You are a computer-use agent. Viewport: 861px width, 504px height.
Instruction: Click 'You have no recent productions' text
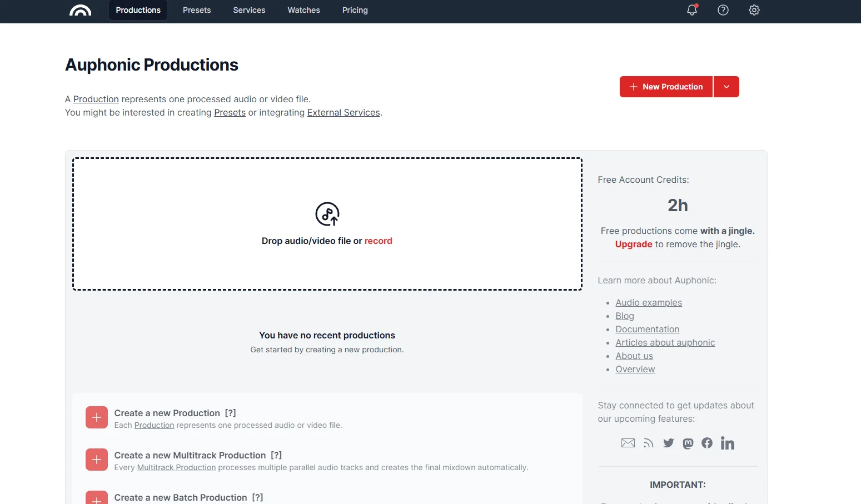point(327,335)
